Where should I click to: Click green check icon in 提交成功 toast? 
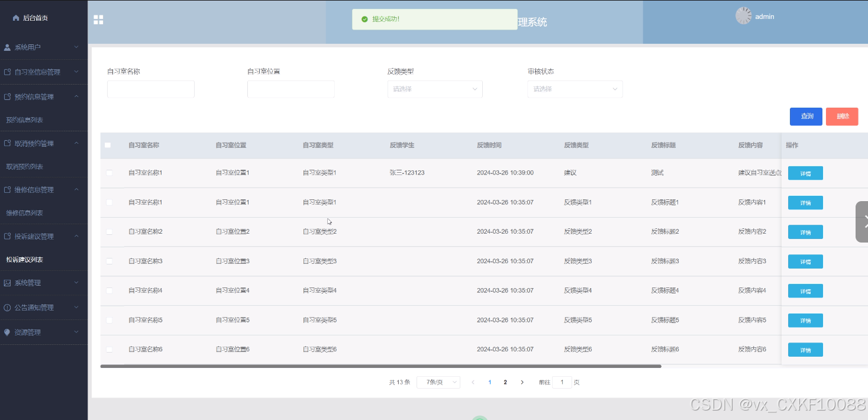pos(364,19)
